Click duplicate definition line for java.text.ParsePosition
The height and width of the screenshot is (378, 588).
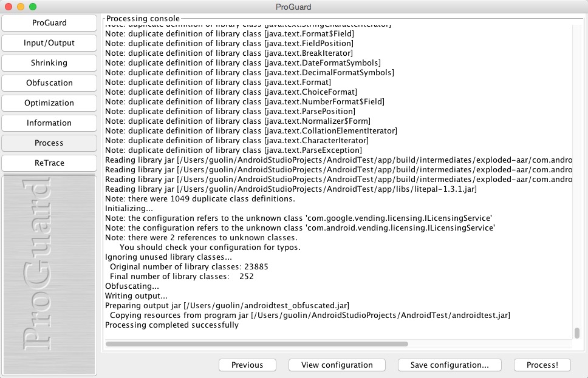coord(230,111)
